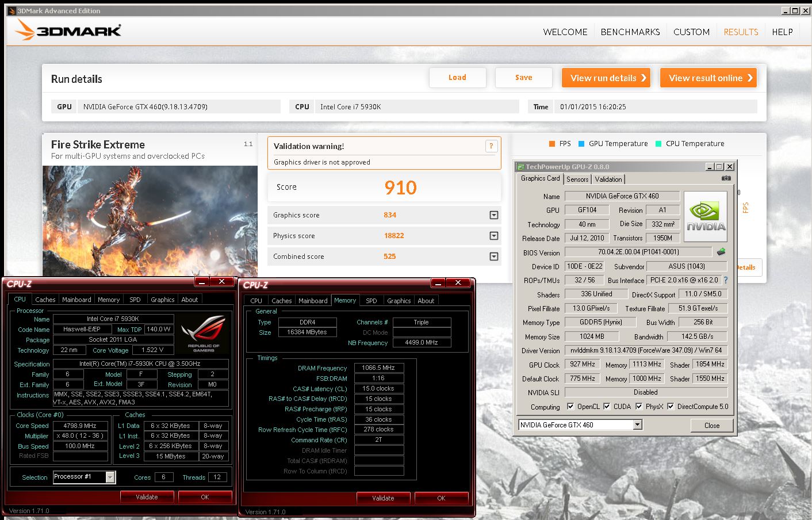Open validation warning help question mark
Image resolution: width=812 pixels, height=520 pixels.
pyautogui.click(x=491, y=146)
